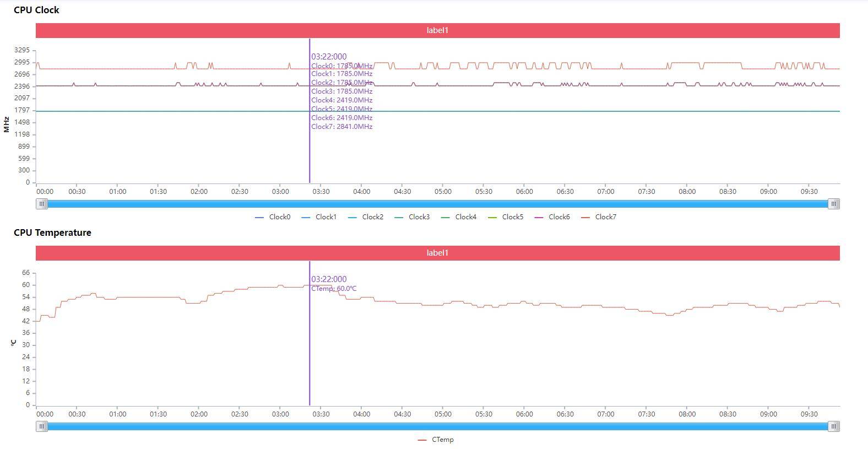
Task: Click 09:30 tick on CPU Temperature time axis
Action: tap(809, 414)
